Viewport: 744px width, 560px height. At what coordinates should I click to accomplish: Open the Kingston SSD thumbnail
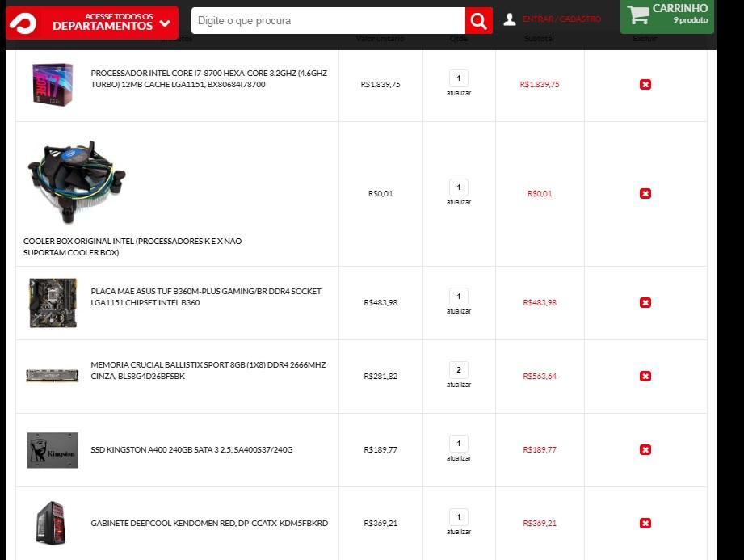pos(53,450)
